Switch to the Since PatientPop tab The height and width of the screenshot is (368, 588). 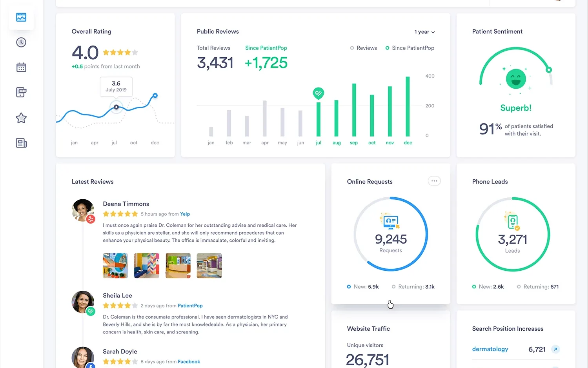[x=266, y=48]
